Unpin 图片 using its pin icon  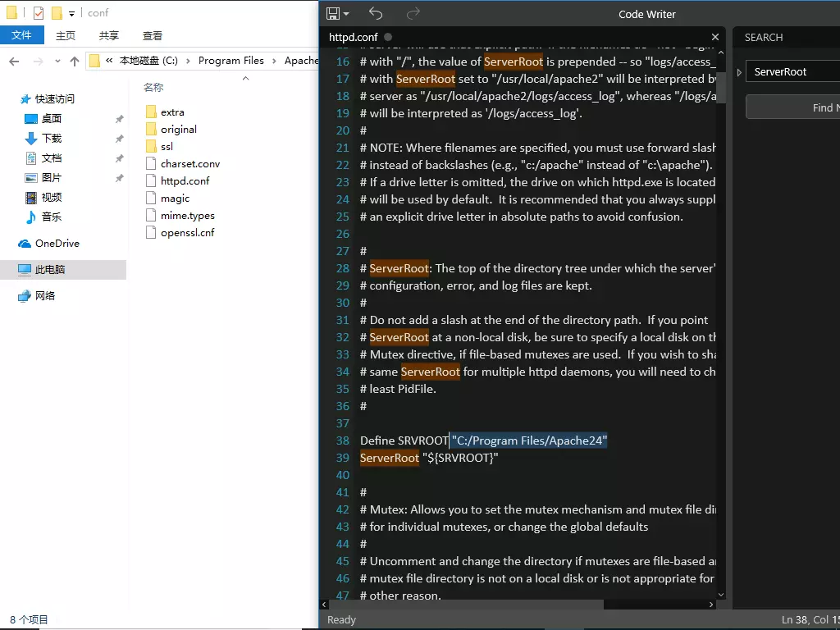coord(119,178)
